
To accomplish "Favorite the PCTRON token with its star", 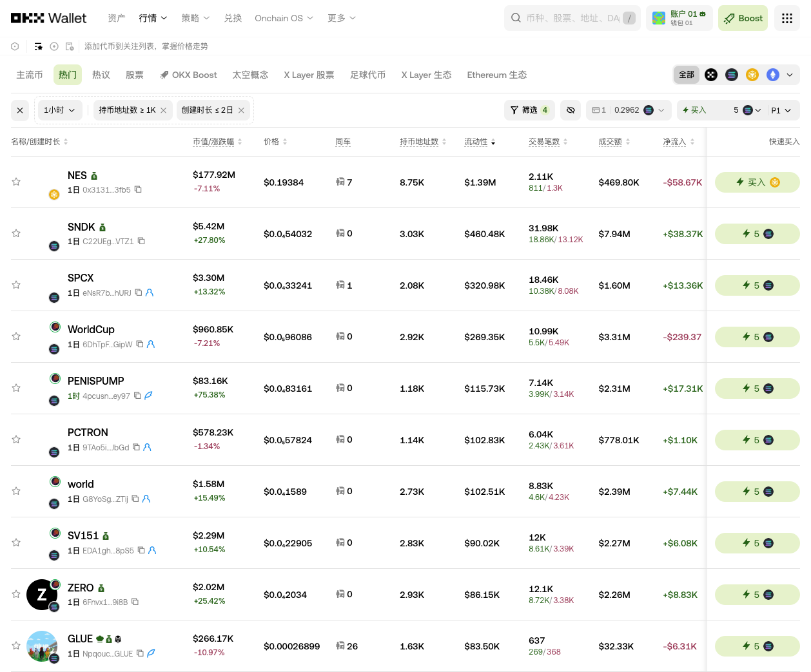I will [x=16, y=439].
